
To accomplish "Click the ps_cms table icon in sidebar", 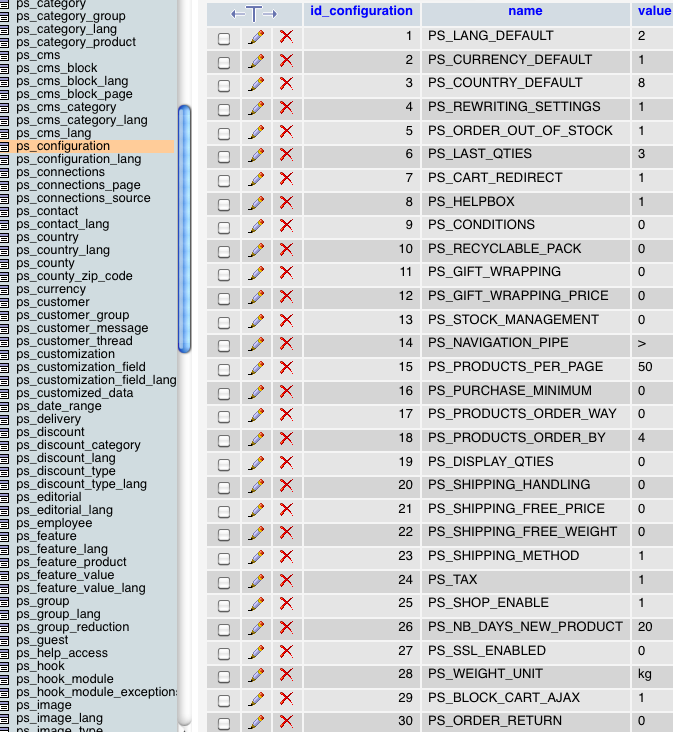I will 4,56.
